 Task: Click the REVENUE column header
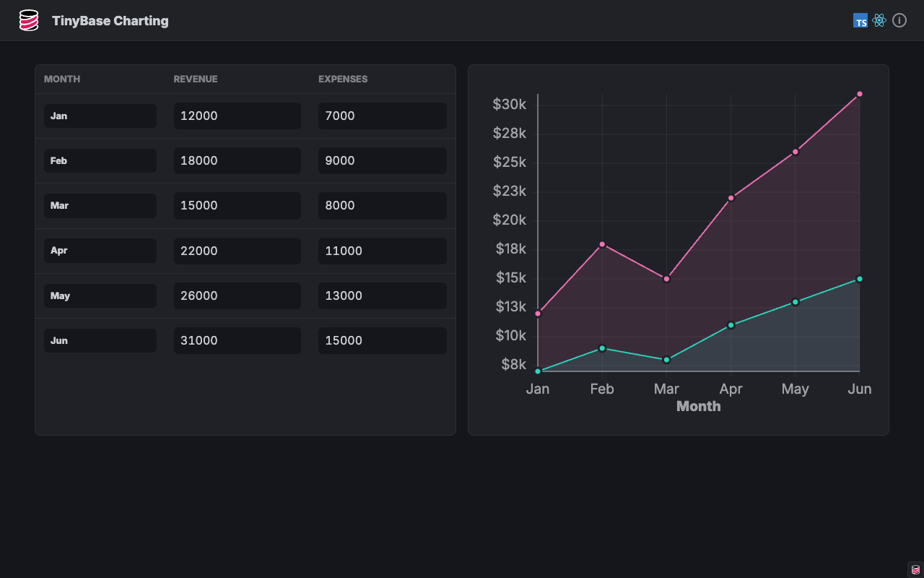(196, 79)
